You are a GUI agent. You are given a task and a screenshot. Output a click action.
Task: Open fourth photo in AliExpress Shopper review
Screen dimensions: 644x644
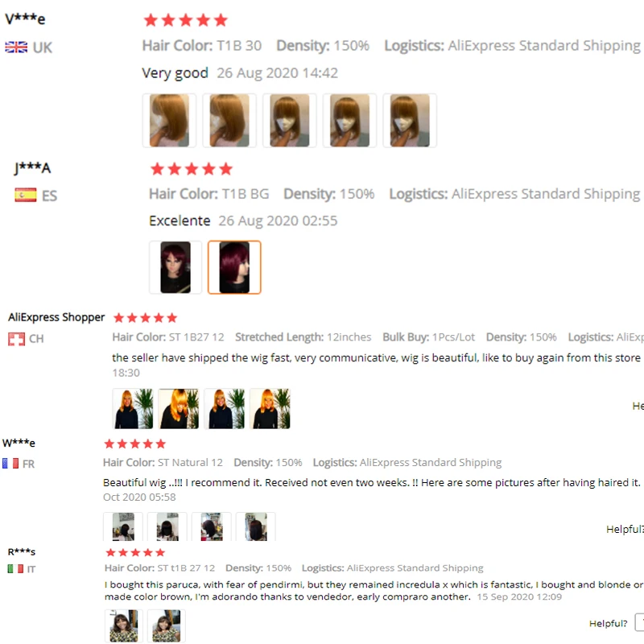point(270,409)
